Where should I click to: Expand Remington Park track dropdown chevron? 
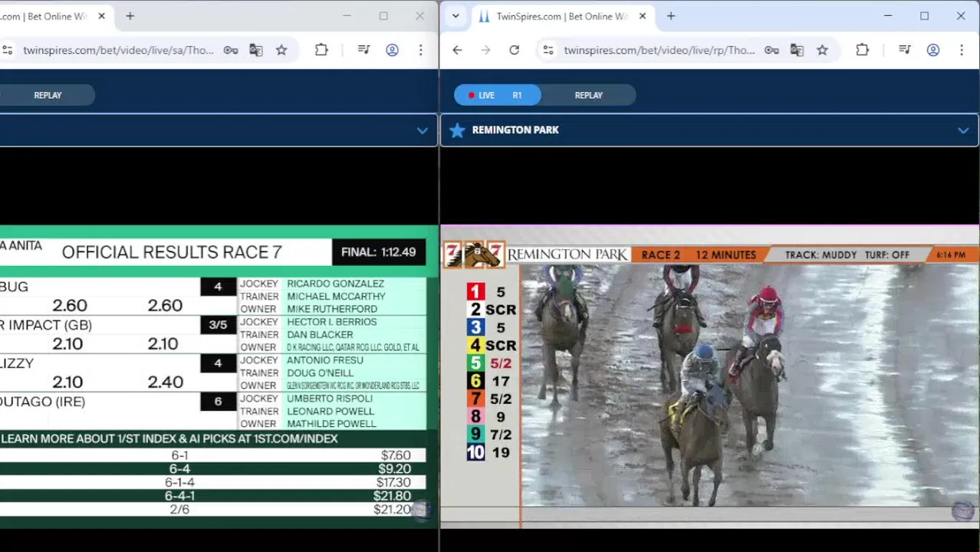[963, 130]
